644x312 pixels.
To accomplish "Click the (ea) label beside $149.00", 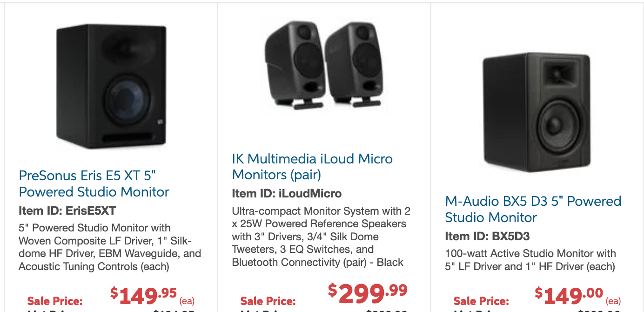I will [x=613, y=300].
